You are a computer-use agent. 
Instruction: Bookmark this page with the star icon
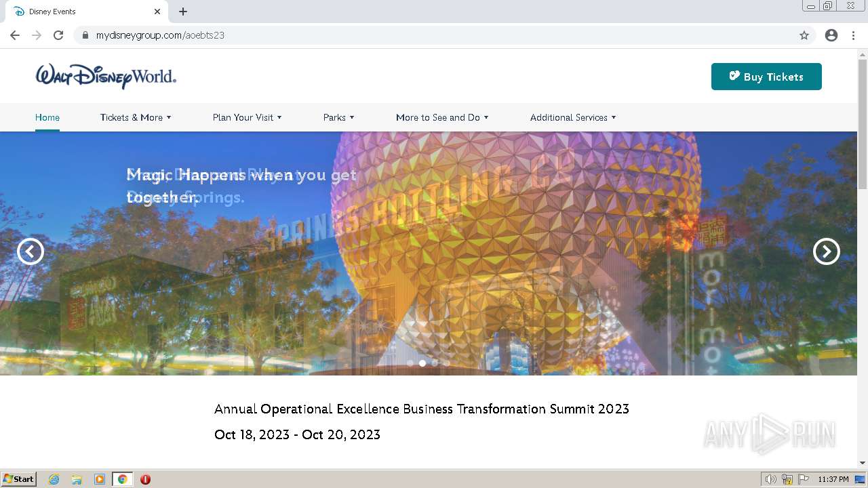click(x=804, y=35)
